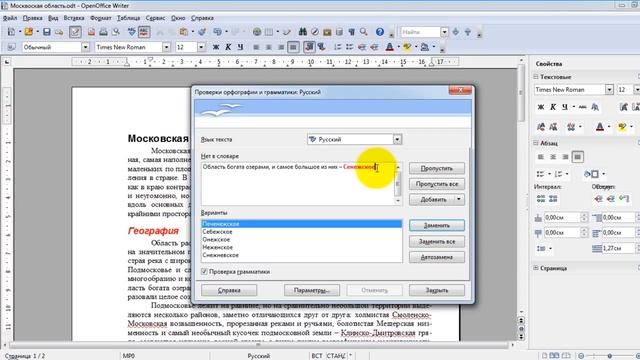This screenshot has height=360, width=640.
Task: Click Justified alignment in formatting toolbar
Action: click(293, 47)
